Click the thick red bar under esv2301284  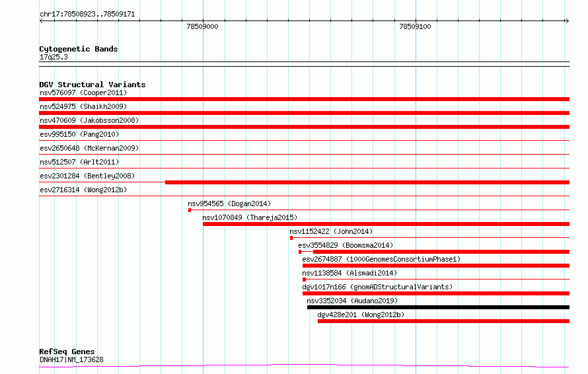point(367,182)
